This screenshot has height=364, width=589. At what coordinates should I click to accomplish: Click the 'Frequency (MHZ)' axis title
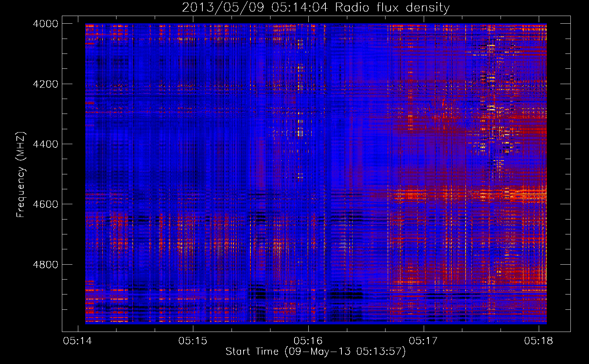tap(21, 175)
